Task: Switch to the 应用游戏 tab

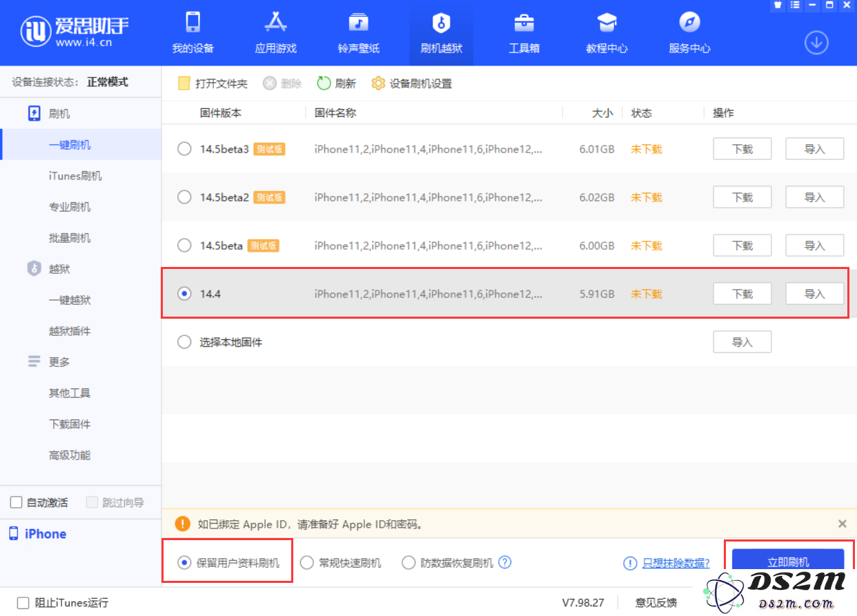Action: tap(275, 33)
